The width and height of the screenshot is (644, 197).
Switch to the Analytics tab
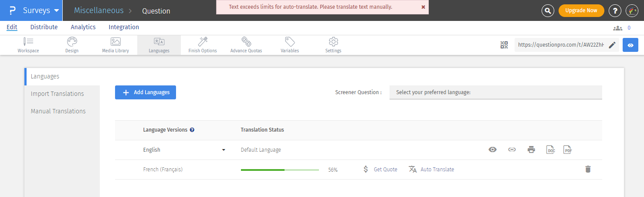coord(83,27)
